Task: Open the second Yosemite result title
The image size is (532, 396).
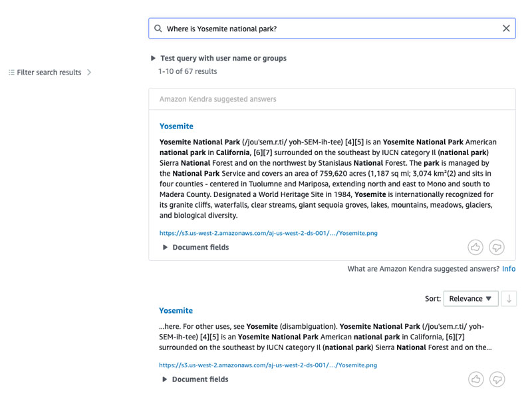Action: pyautogui.click(x=176, y=310)
